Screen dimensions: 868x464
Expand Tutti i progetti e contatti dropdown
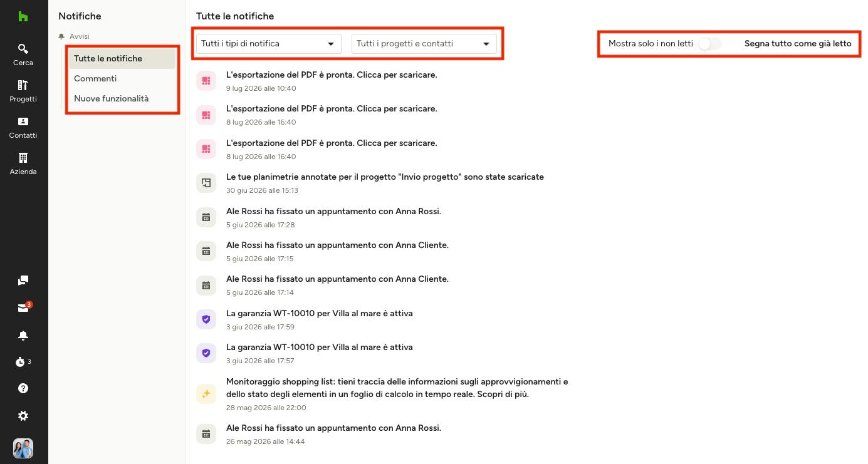coord(424,44)
